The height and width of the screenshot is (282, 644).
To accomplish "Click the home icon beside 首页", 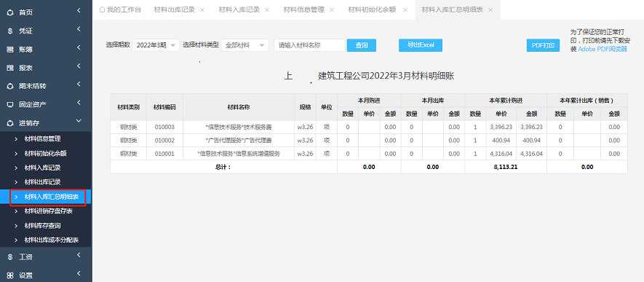I will tap(10, 12).
